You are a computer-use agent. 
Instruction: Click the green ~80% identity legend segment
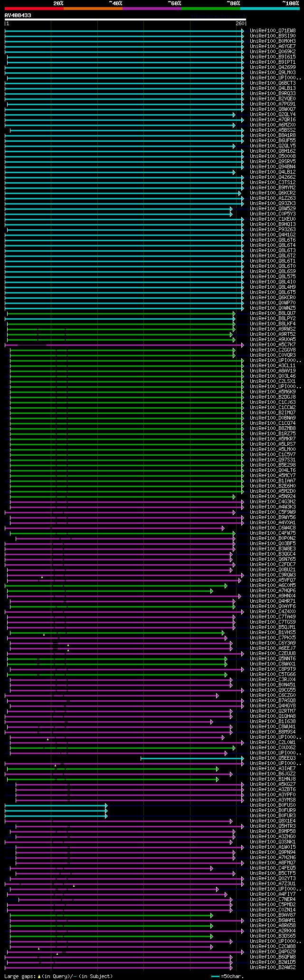tap(211, 8)
